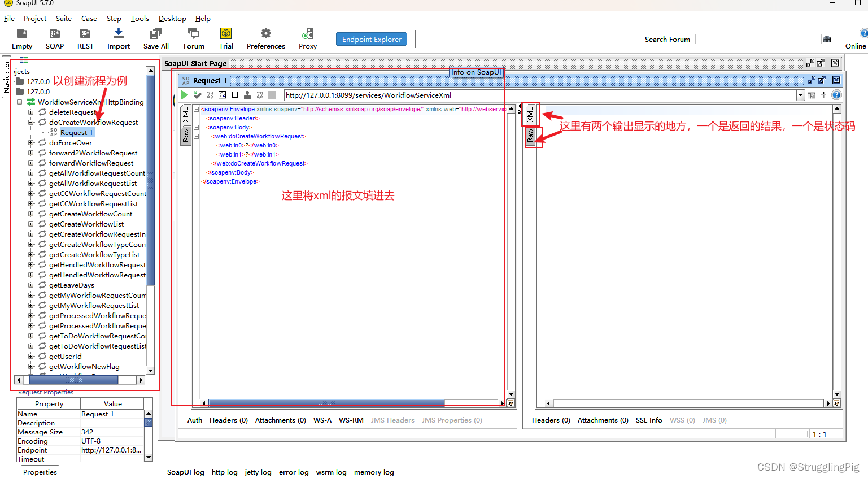Viewport: 868px width, 478px height.
Task: Open the navigator list view icon
Action: click(24, 59)
